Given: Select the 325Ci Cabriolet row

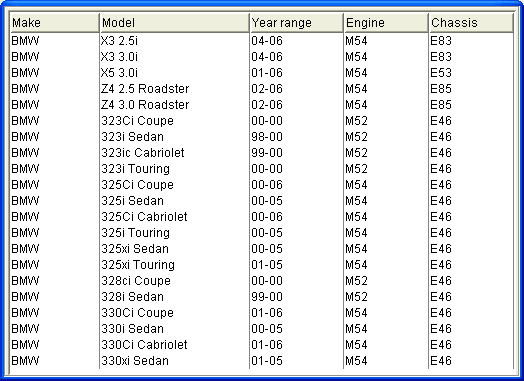Looking at the screenshot, I should (x=262, y=217).
